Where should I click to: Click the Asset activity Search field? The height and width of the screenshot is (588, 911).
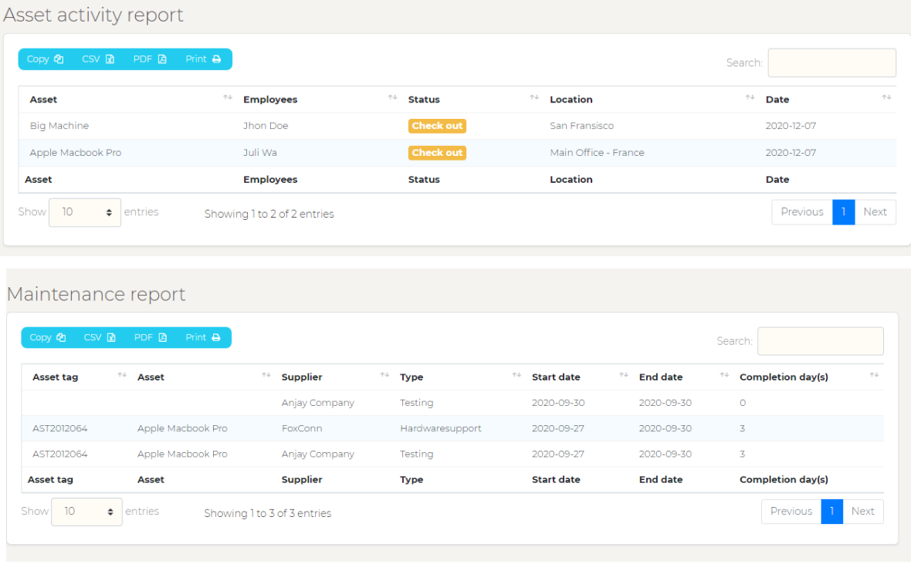(831, 63)
